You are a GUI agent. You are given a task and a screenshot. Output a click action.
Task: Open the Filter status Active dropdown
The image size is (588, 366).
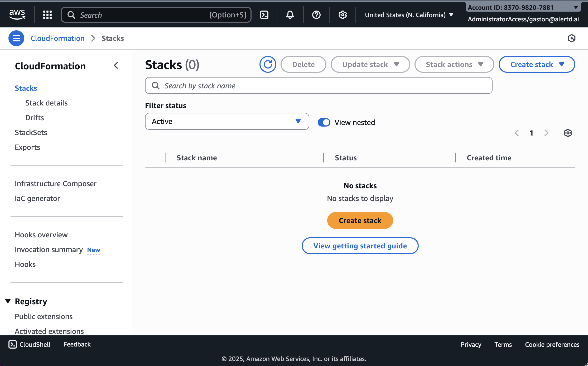coord(227,121)
